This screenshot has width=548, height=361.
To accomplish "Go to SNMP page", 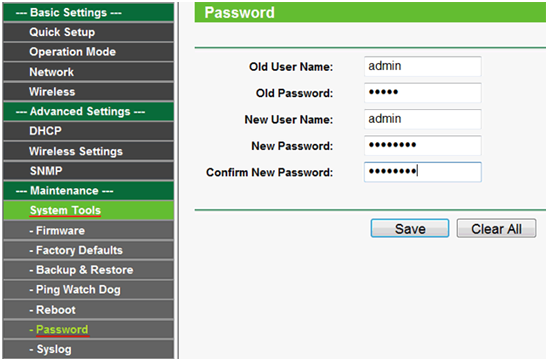I will coord(88,171).
